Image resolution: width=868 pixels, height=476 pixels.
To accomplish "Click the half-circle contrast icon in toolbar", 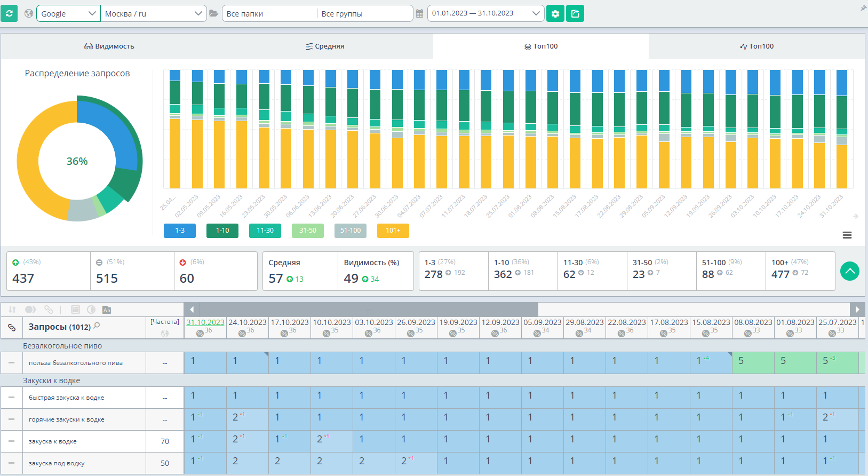I will pos(91,310).
